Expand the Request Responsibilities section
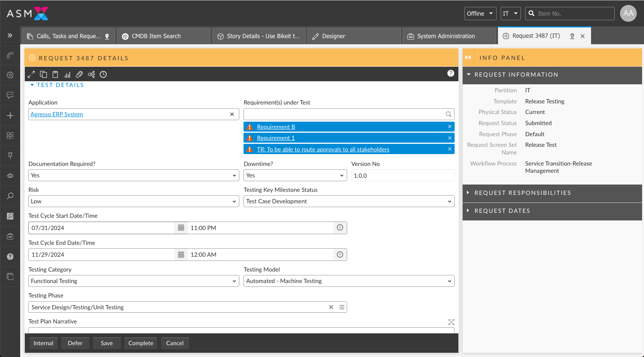644x357 pixels. pos(468,193)
